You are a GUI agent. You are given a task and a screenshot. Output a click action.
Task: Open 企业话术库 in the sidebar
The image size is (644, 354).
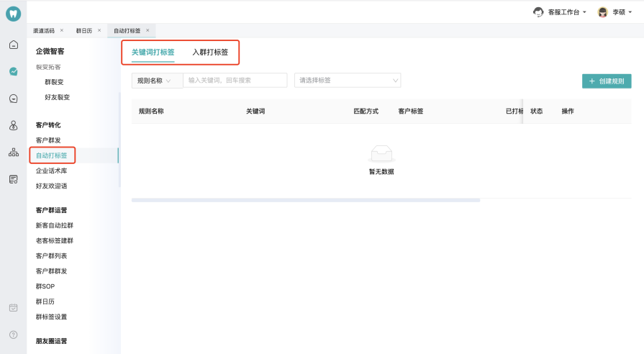click(51, 171)
